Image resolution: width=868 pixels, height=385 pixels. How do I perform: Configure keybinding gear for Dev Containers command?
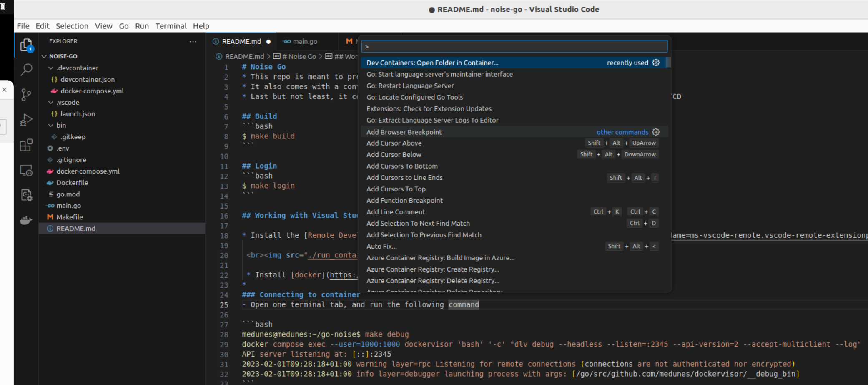[x=656, y=63]
